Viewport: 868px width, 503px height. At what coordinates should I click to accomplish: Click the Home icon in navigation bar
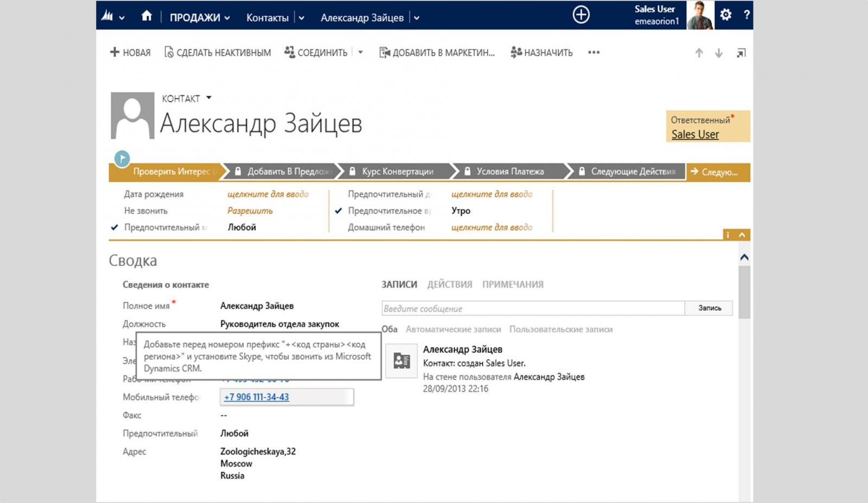click(x=146, y=16)
